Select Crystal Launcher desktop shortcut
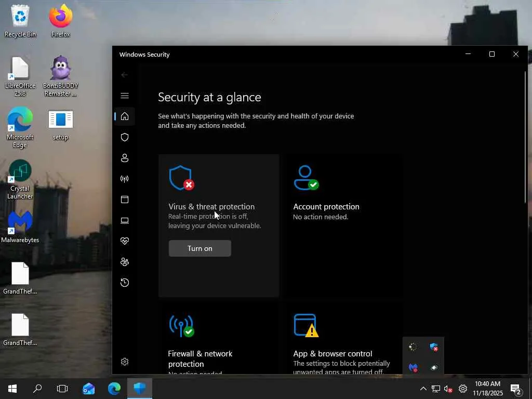Image resolution: width=532 pixels, height=399 pixels. tap(20, 179)
